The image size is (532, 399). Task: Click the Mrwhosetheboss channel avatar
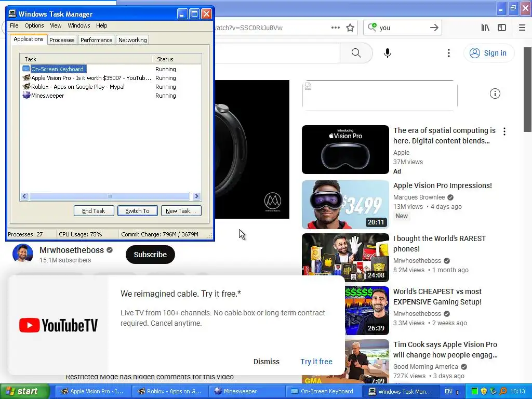tap(23, 254)
